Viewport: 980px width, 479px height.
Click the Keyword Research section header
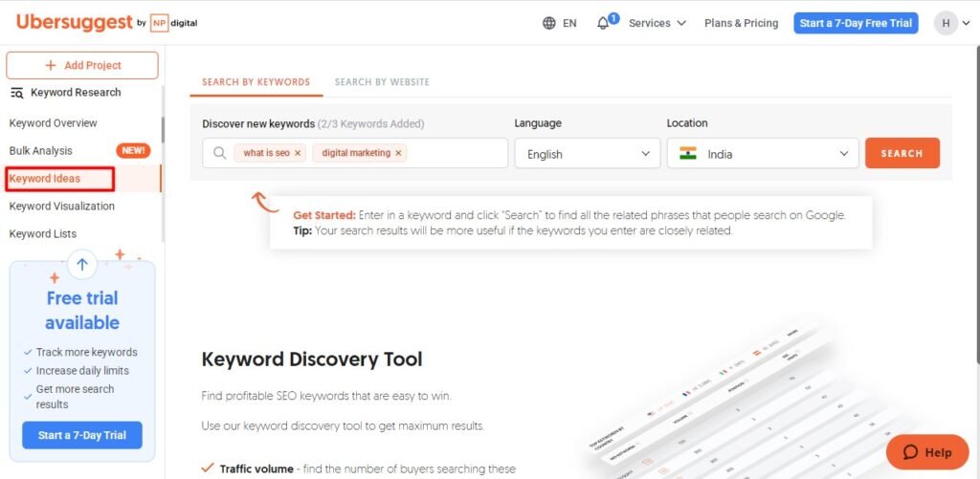76,93
